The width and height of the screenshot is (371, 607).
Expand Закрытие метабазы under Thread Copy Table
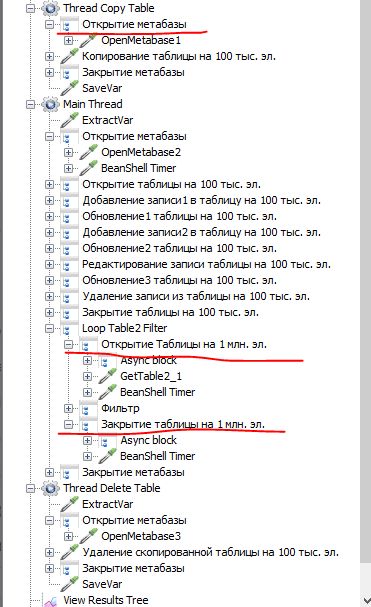(x=49, y=72)
